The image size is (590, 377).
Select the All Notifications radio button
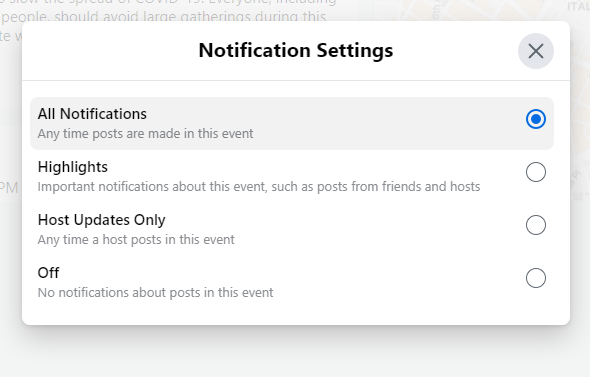535,119
